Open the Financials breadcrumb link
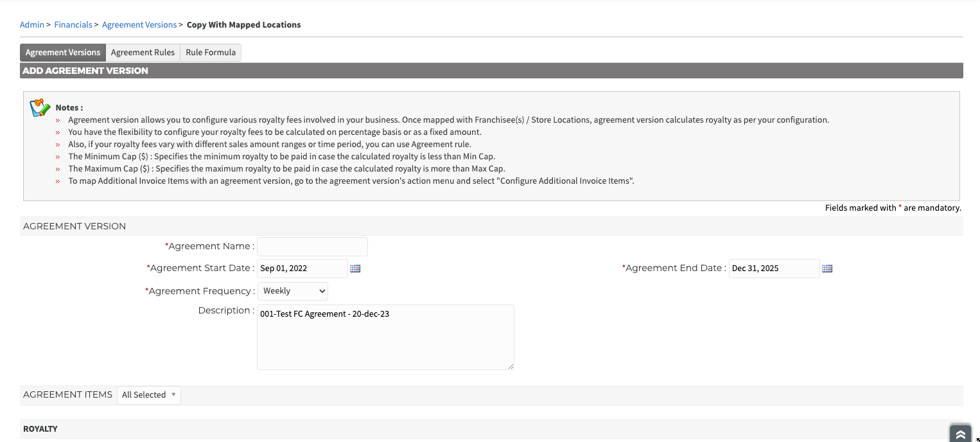The height and width of the screenshot is (442, 980). point(73,25)
